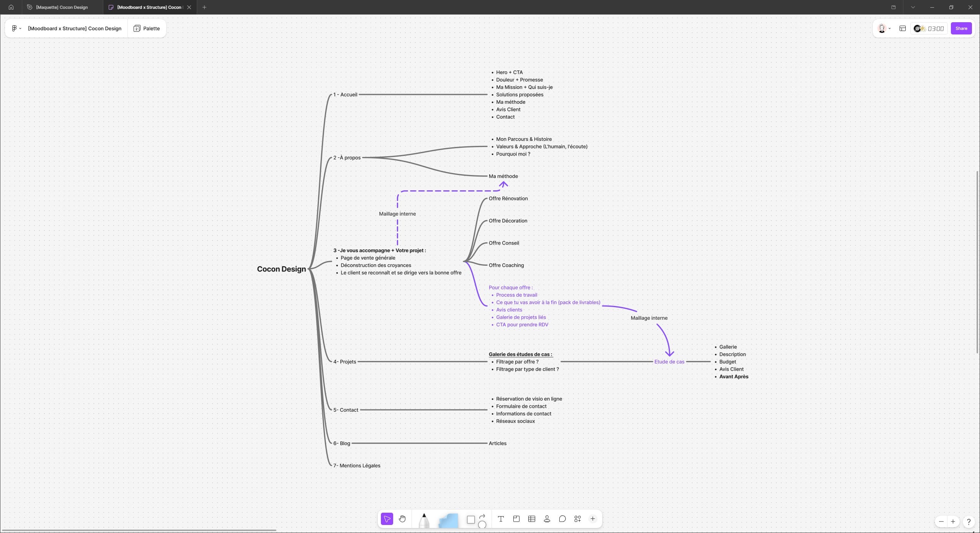The image size is (980, 533).
Task: Click 'Maillage interne' label near Etude de cas
Action: (x=649, y=318)
